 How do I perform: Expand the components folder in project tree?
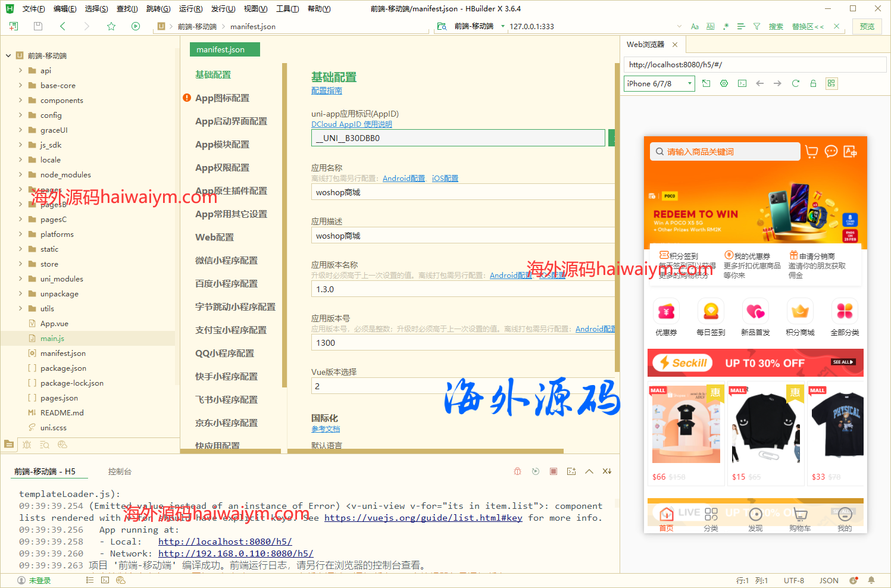tap(21, 100)
